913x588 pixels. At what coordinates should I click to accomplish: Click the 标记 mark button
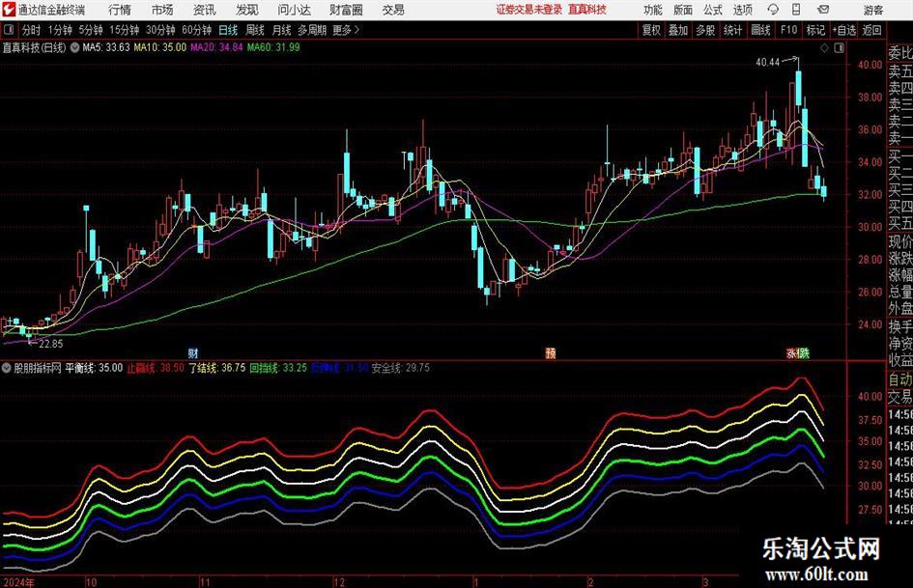point(815,30)
